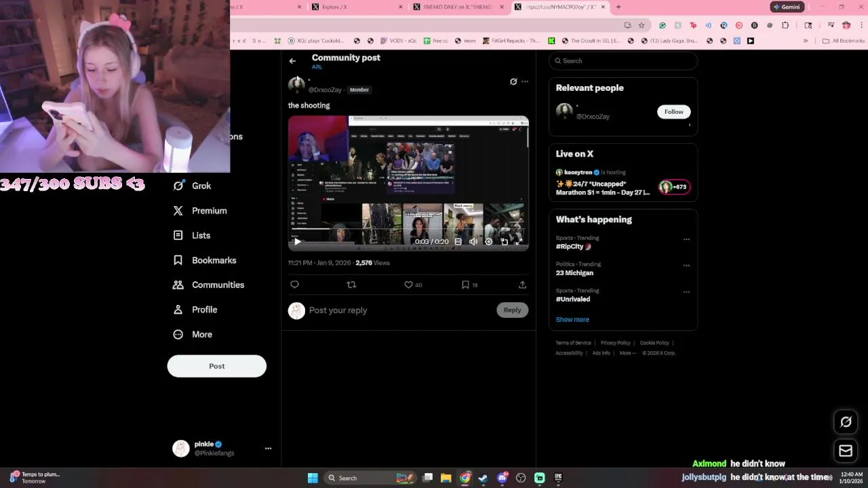Open the All Bookmarks folder
Image resolution: width=868 pixels, height=488 pixels.
[843, 41]
